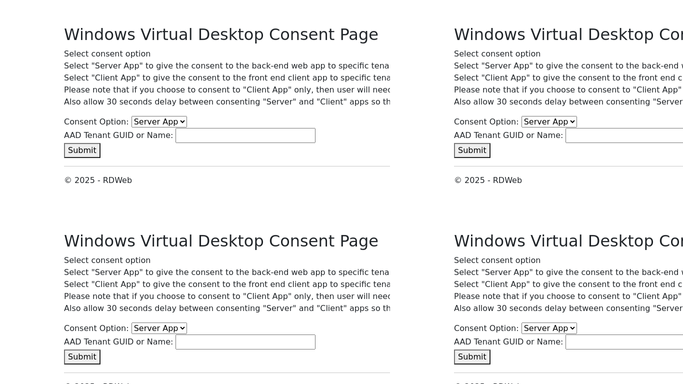Expand Server App dropdown in bottom-left form
The height and width of the screenshot is (384, 683).
point(159,328)
